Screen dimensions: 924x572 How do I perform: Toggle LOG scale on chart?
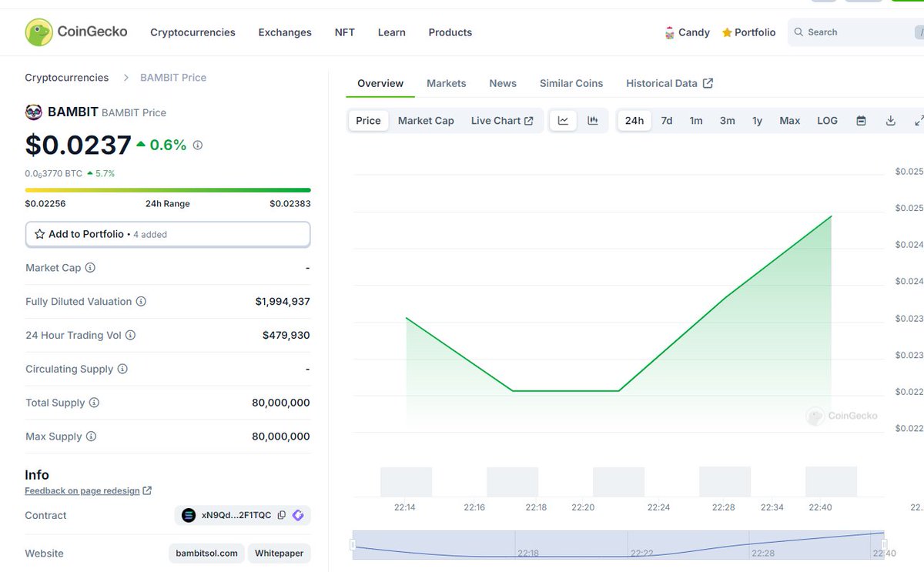pyautogui.click(x=828, y=121)
